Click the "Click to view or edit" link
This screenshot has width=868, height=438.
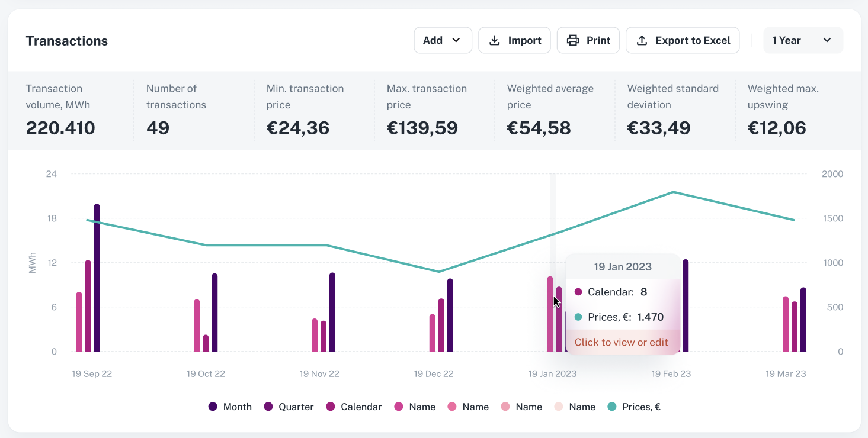click(x=621, y=342)
